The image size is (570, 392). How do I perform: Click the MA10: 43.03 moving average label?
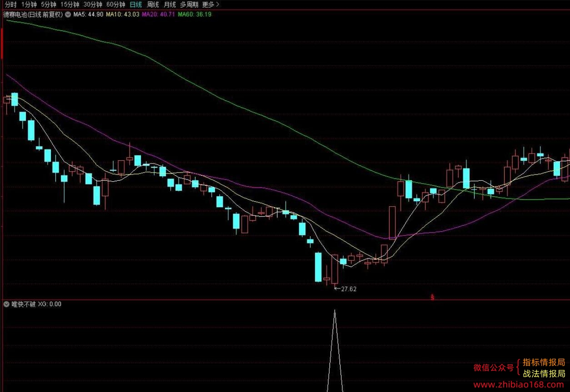(123, 15)
